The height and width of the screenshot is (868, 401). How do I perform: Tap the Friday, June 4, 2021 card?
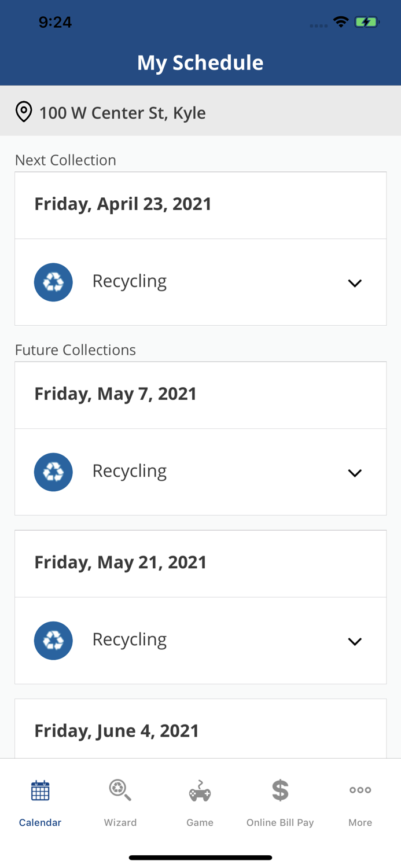200,730
